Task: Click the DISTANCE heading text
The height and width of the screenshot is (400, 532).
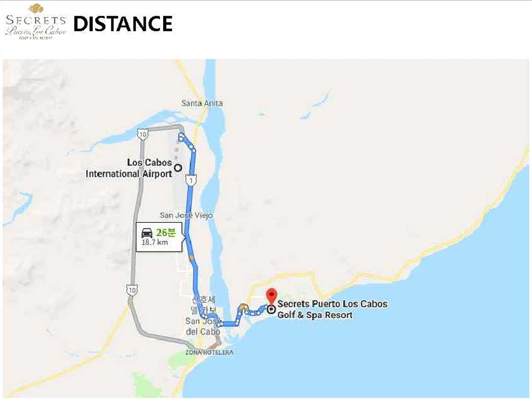Action: [x=123, y=24]
